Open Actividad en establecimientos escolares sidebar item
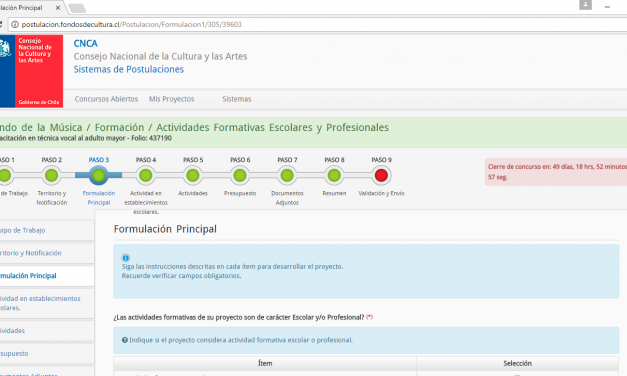This screenshot has height=376, width=627. pos(47,303)
